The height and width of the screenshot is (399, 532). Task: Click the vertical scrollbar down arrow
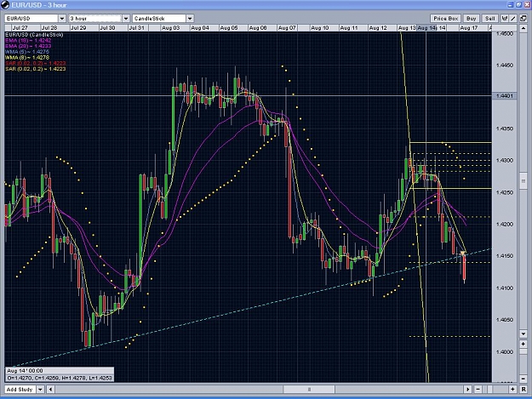pos(523,333)
